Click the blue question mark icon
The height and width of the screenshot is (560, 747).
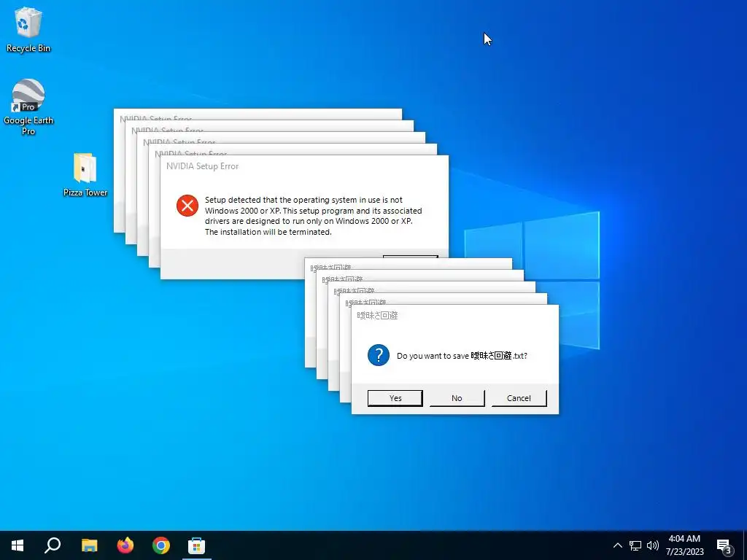pyautogui.click(x=379, y=355)
